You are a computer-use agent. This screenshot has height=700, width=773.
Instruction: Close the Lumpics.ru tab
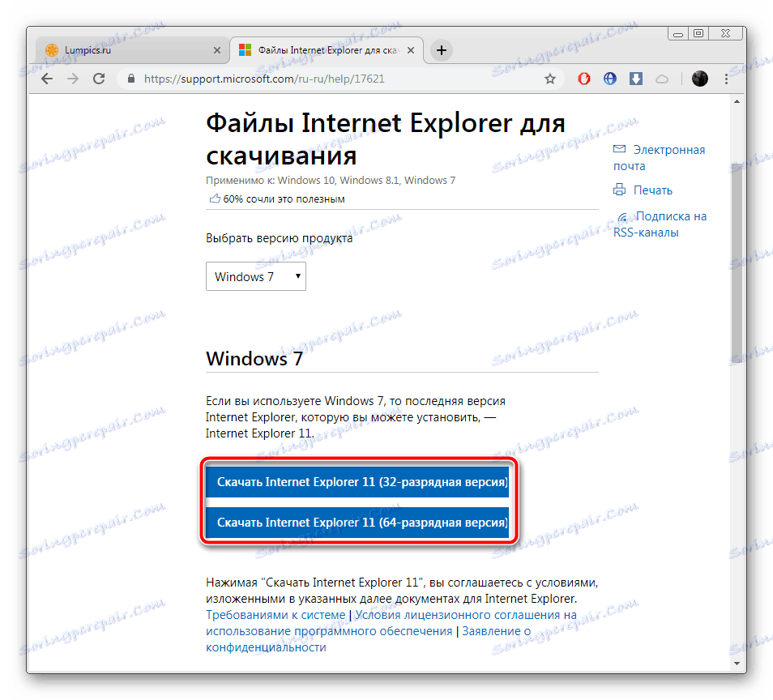point(217,50)
